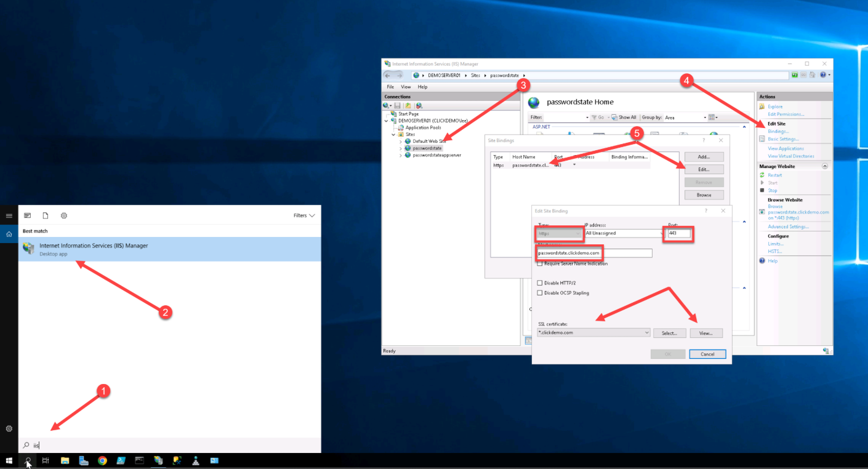
Task: Select Application Pools in Connections tree
Action: coord(423,127)
